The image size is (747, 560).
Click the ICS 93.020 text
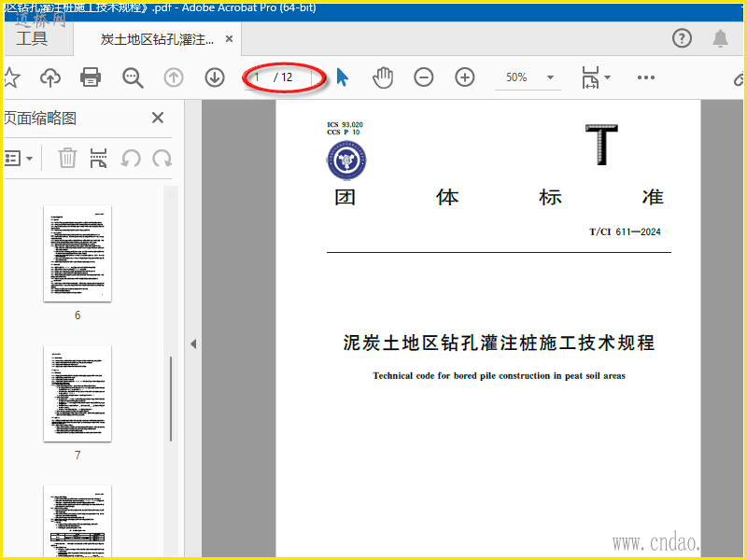345,125
